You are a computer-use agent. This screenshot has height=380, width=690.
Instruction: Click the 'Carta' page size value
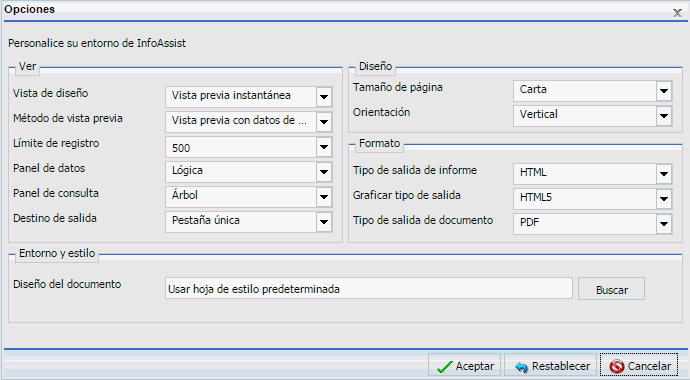point(585,91)
